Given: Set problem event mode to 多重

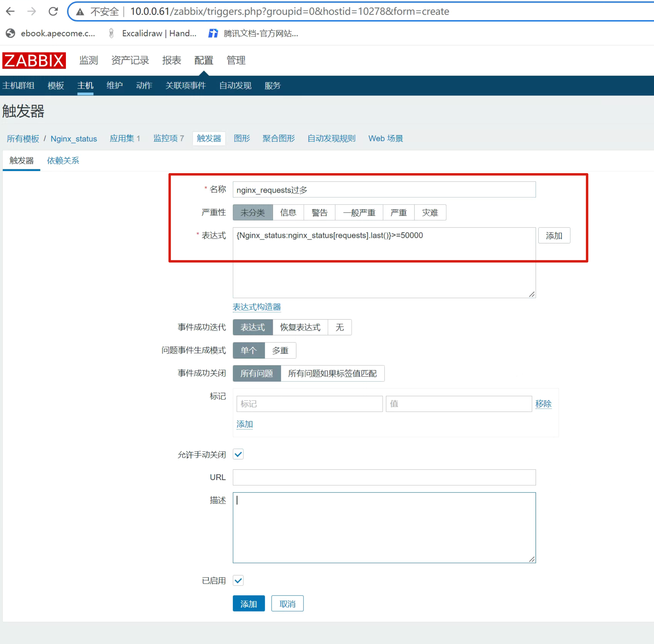Looking at the screenshot, I should pyautogui.click(x=280, y=350).
